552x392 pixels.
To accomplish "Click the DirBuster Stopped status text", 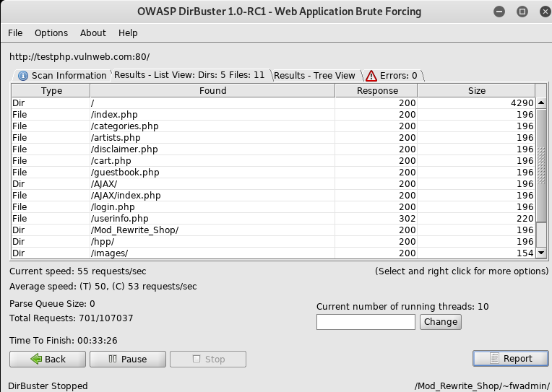I will (x=48, y=386).
